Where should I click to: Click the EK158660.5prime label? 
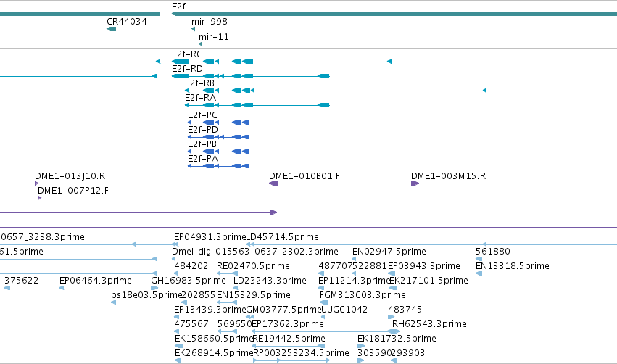(214, 339)
